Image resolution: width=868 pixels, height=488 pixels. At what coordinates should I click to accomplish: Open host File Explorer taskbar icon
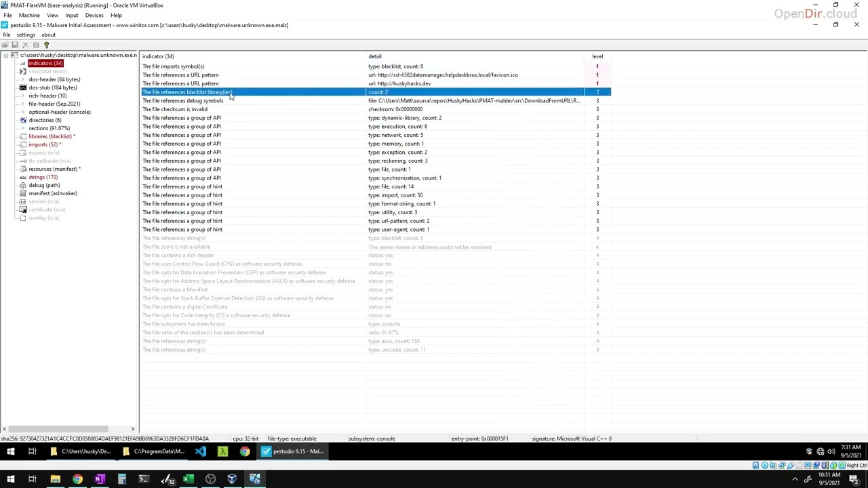click(55, 480)
